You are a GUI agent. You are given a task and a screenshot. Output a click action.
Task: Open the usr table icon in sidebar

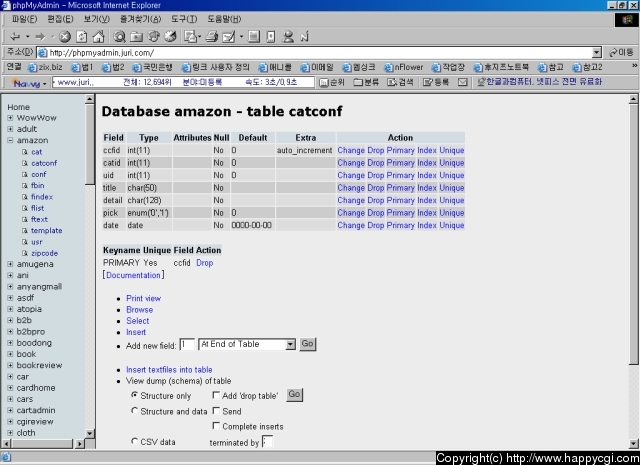(x=25, y=242)
